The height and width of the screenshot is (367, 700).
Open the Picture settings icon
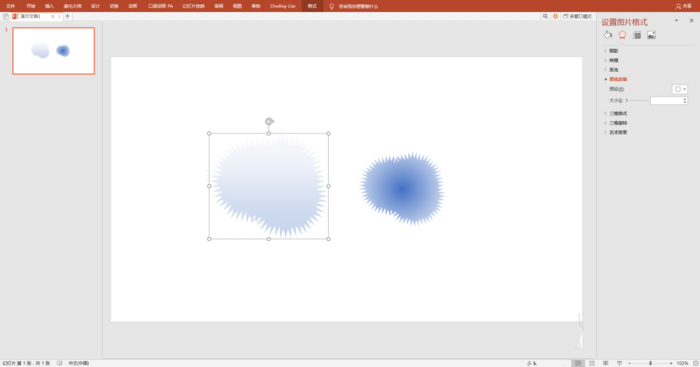(651, 35)
